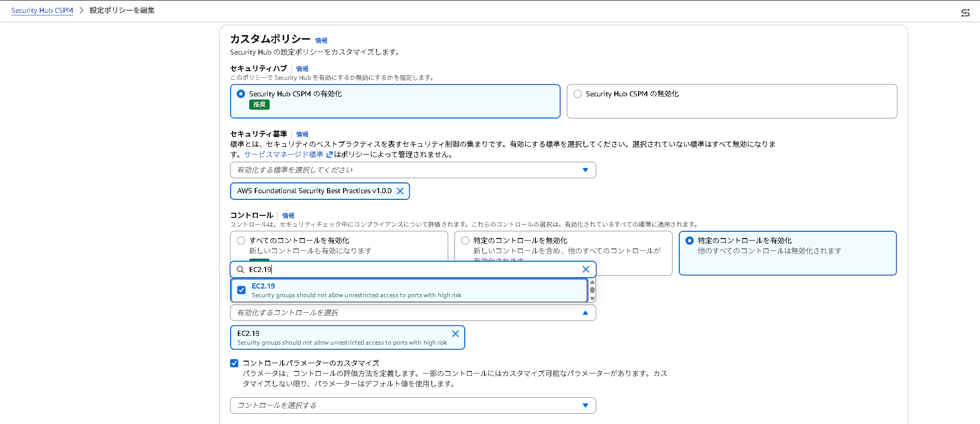Viewport: 980px width, 424px height.
Task: Remove AWS Foundational Security Best Practices chip
Action: pos(400,191)
